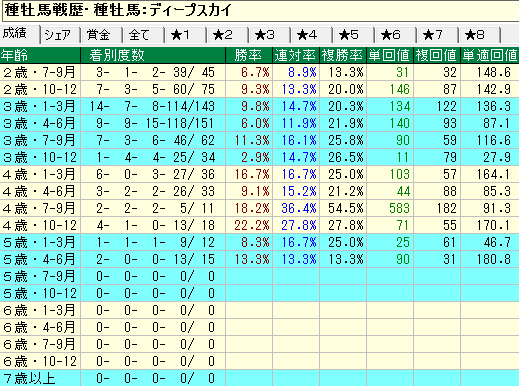Select the ★4 tab
519x386 pixels.
(x=311, y=35)
